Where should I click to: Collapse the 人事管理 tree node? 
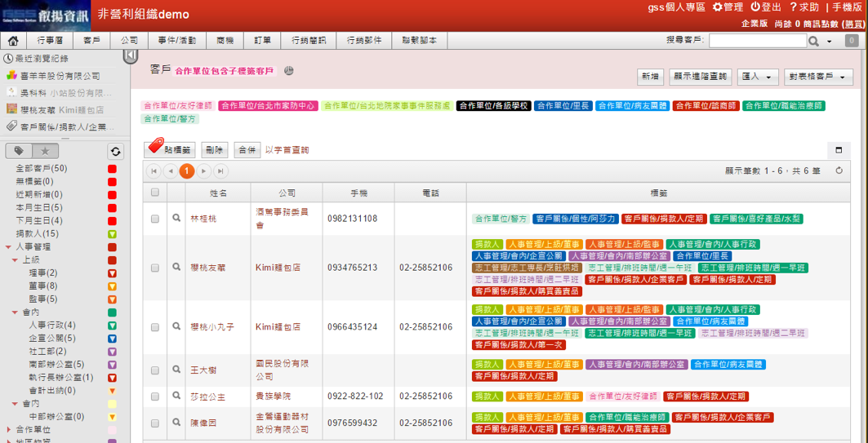pyautogui.click(x=9, y=246)
